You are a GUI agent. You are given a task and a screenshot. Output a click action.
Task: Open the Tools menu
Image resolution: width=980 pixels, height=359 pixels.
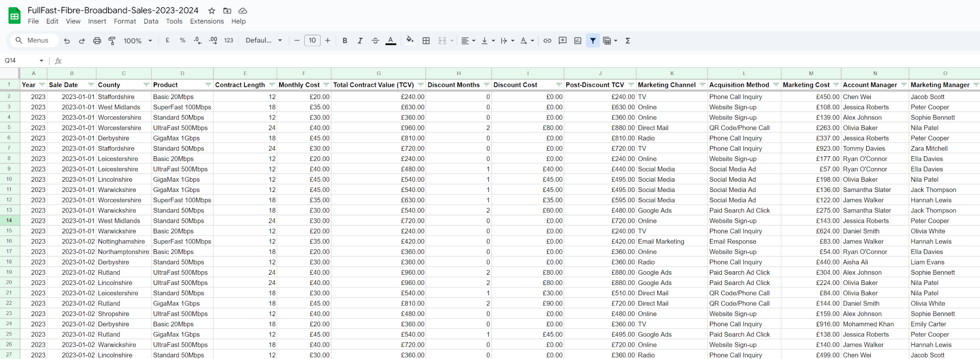[174, 21]
